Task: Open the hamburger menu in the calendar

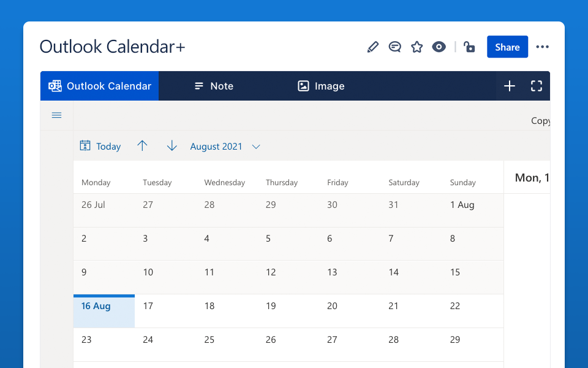Action: (x=56, y=115)
